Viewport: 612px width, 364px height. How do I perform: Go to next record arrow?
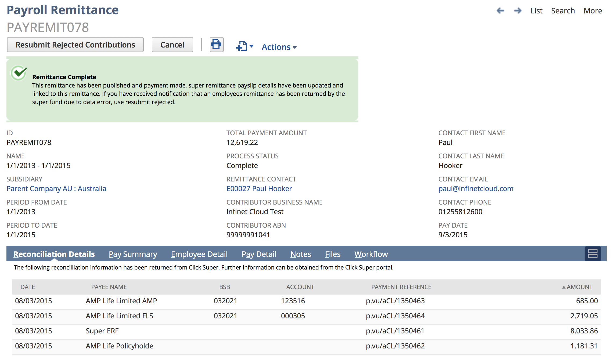[518, 11]
